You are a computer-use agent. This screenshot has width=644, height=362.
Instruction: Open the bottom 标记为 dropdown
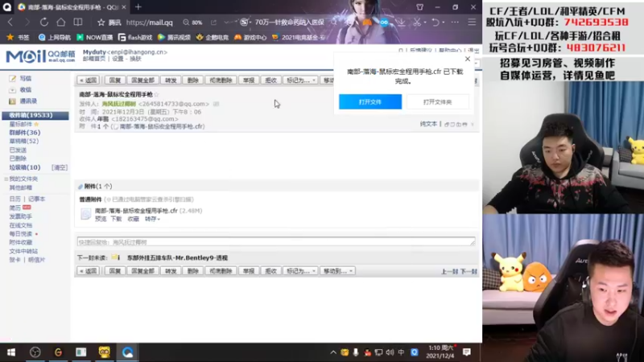300,271
